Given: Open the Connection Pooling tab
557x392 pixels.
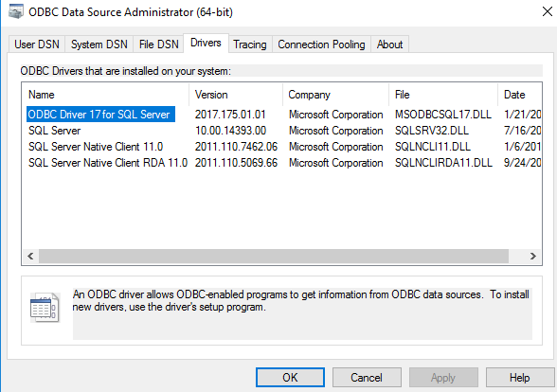Looking at the screenshot, I should coord(321,45).
